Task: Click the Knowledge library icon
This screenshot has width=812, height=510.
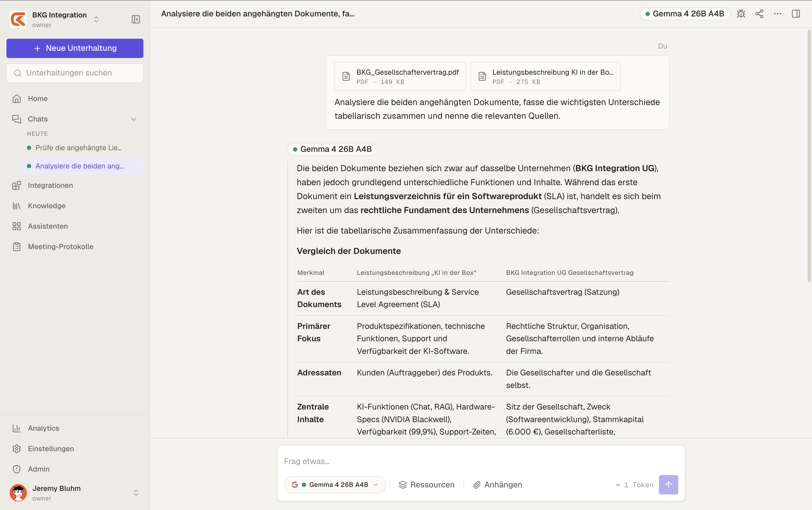Action: [x=17, y=206]
